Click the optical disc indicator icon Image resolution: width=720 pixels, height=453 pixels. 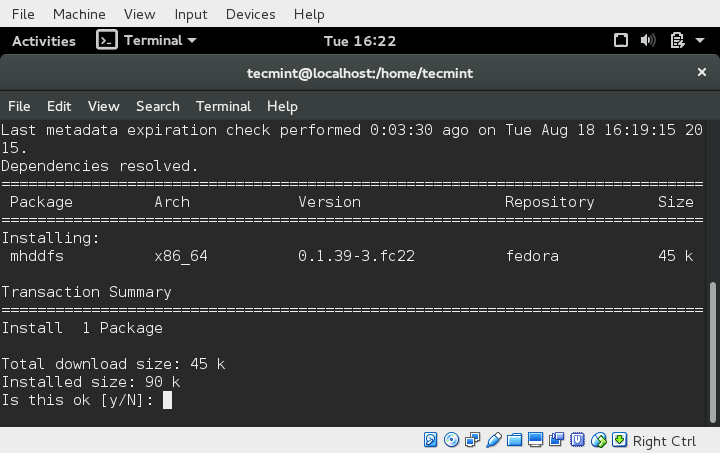click(x=451, y=440)
